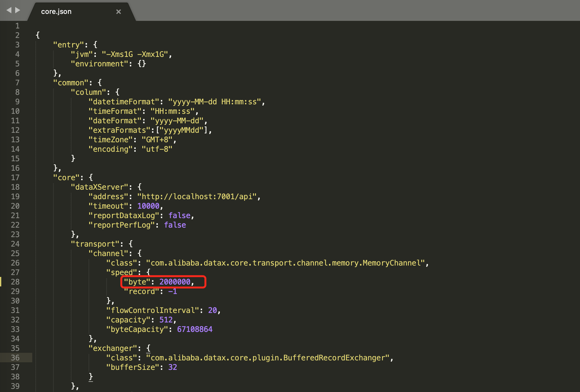
Task: Click the "channel" key
Action: (108, 254)
